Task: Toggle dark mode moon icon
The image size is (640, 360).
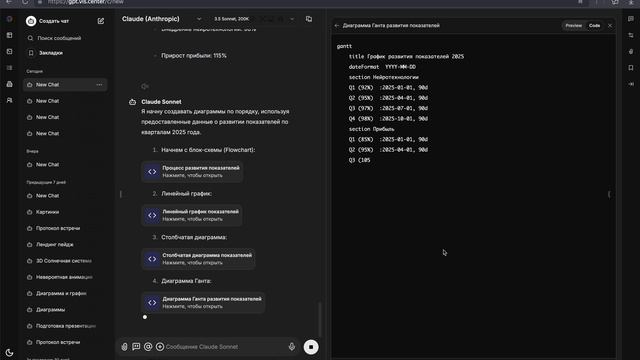Action: [9, 352]
